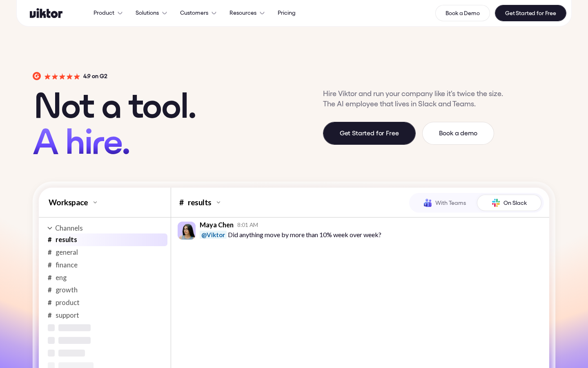Open the Resources dropdown menu
Image resolution: width=588 pixels, height=368 pixels.
coord(247,13)
